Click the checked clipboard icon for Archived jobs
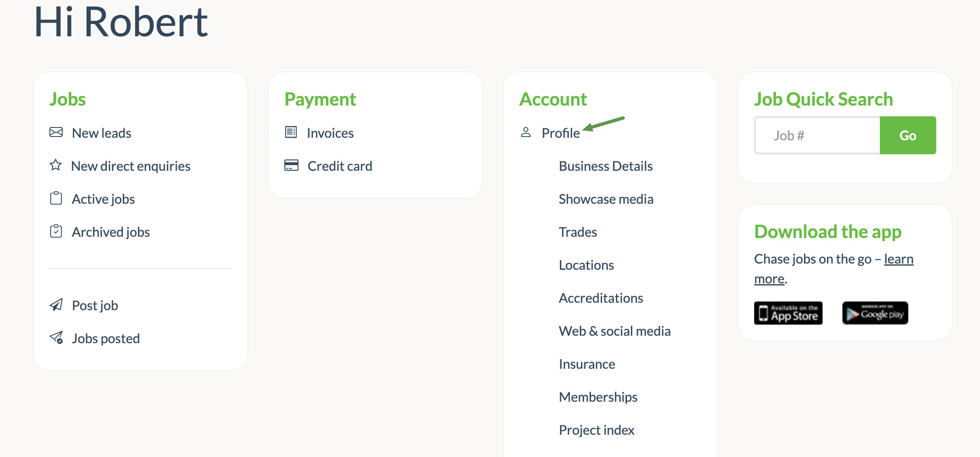This screenshot has width=980, height=457. click(x=56, y=231)
